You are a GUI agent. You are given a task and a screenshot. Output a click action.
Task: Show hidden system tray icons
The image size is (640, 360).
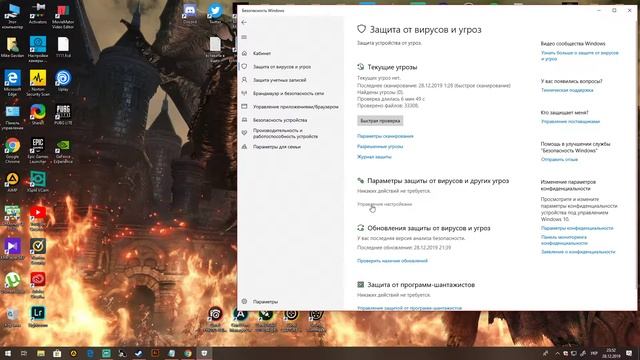click(x=557, y=353)
